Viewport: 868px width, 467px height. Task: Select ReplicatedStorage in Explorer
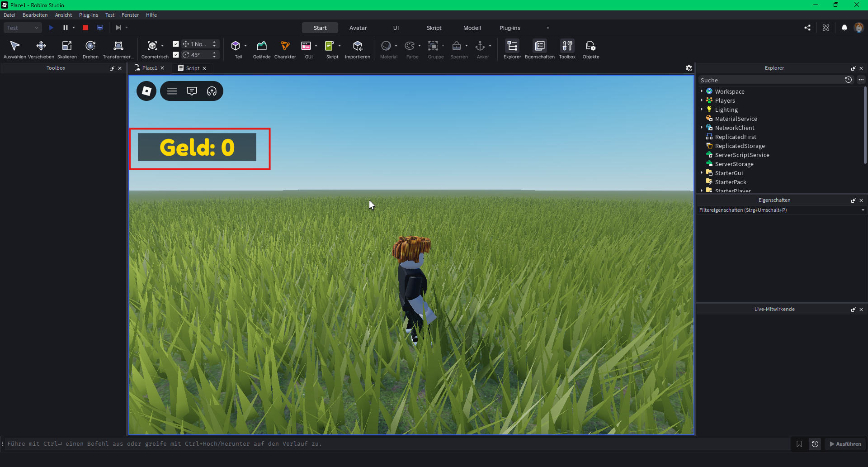click(x=740, y=146)
